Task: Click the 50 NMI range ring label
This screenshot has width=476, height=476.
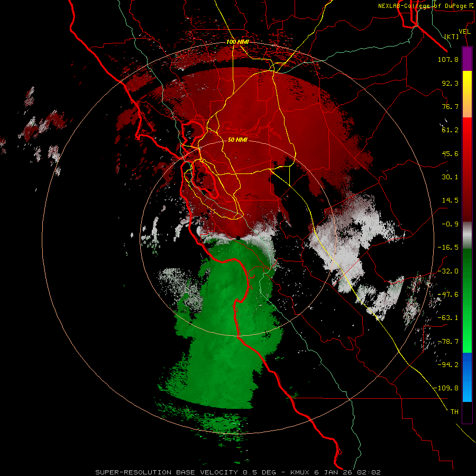Action: point(237,140)
